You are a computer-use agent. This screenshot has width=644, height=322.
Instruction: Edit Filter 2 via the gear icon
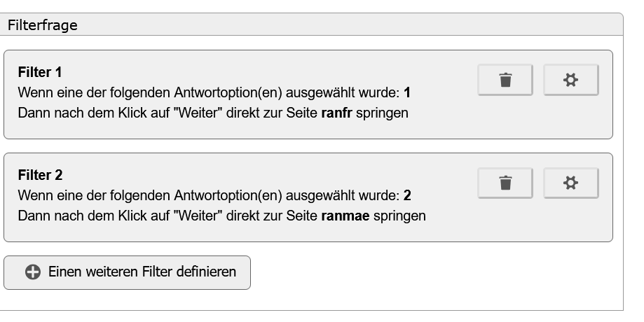(x=570, y=183)
